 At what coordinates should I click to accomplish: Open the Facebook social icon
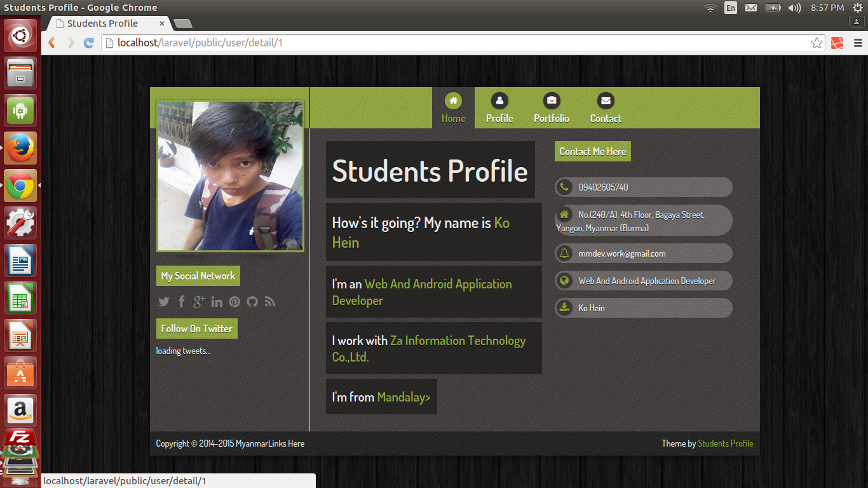point(181,302)
